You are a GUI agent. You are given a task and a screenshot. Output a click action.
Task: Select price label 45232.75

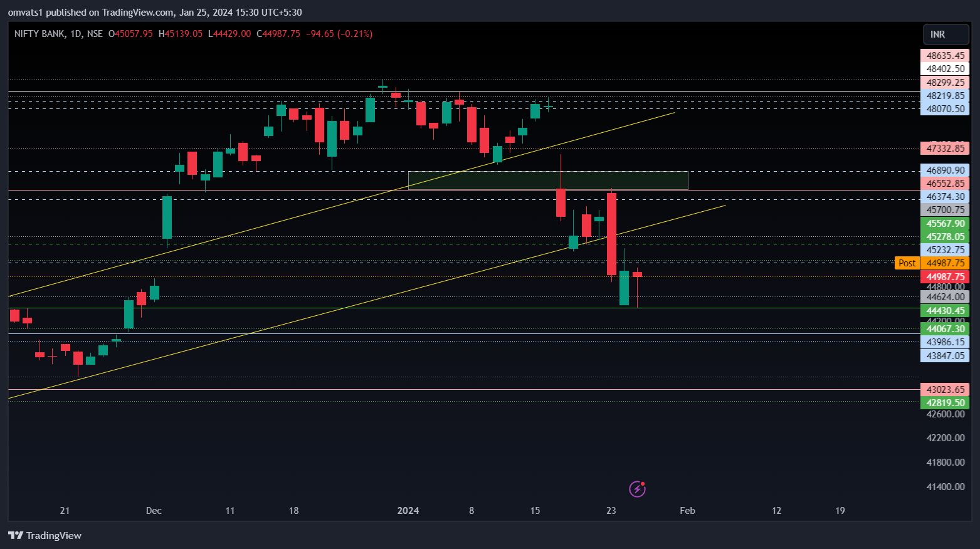[x=945, y=250]
